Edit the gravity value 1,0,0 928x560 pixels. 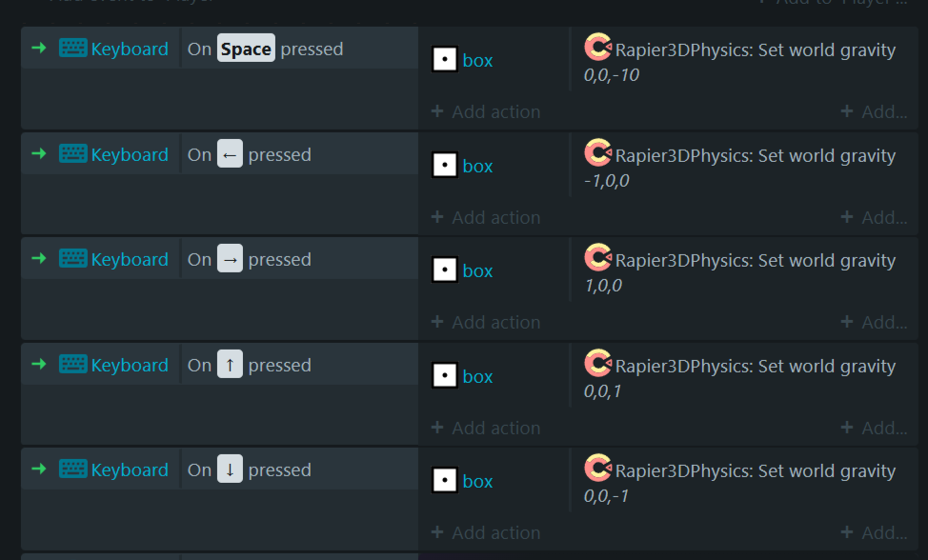pos(603,286)
